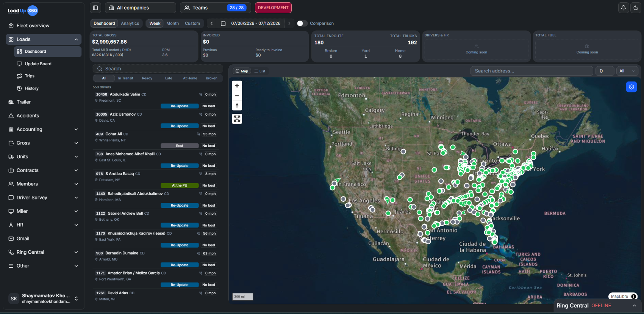Filter drivers by All
This screenshot has width=644, height=314.
(x=104, y=78)
